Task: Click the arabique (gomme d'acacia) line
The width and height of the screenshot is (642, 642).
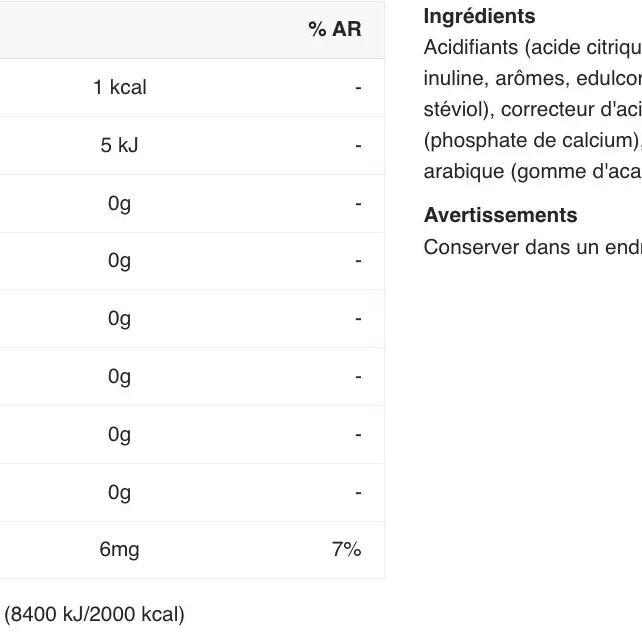Action: (532, 171)
